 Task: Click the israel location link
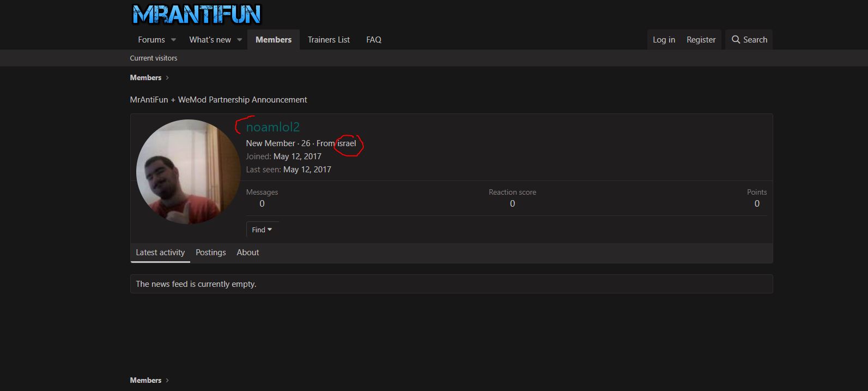point(347,143)
